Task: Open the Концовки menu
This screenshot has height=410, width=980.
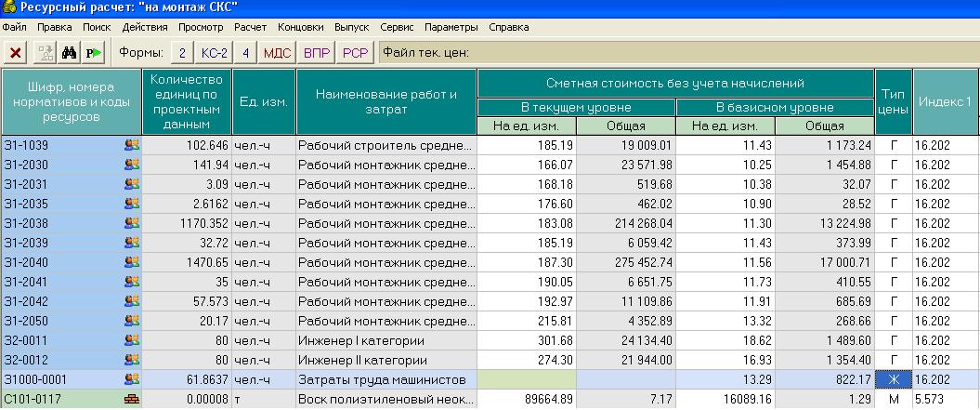Action: 301,28
